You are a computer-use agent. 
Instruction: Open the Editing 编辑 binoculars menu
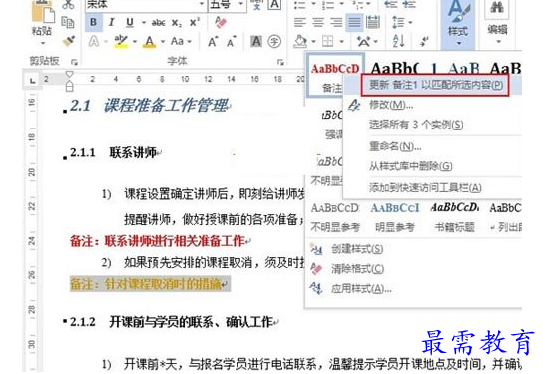coord(497,22)
